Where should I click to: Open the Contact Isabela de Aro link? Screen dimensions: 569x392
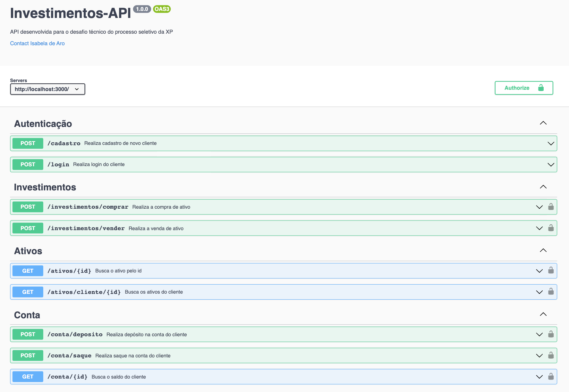tap(37, 43)
